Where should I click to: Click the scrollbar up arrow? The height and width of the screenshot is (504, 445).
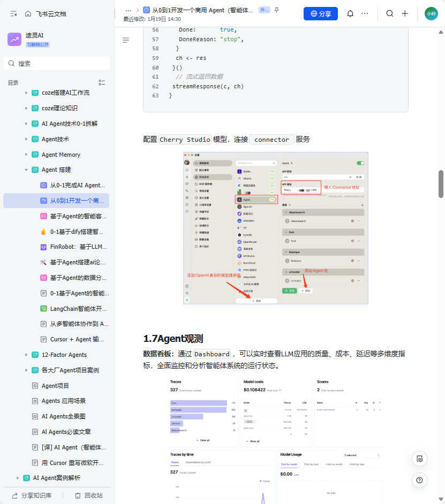[x=441, y=32]
